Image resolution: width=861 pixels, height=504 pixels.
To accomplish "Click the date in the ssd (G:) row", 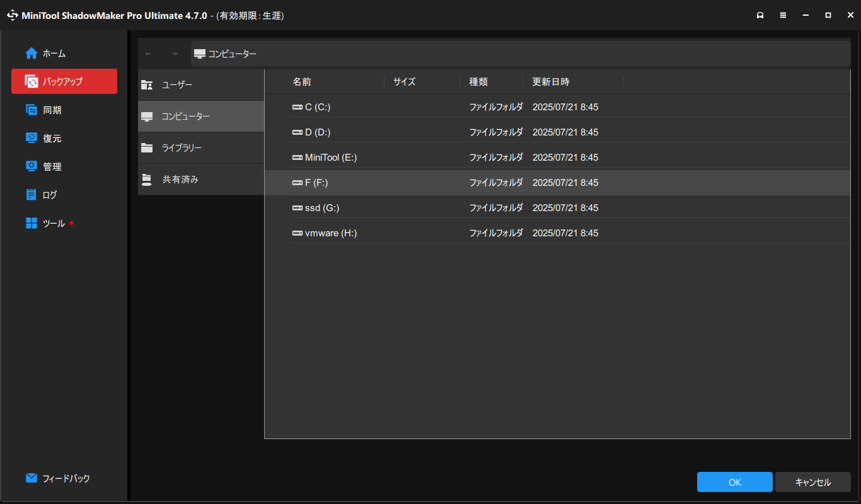I will coord(565,208).
